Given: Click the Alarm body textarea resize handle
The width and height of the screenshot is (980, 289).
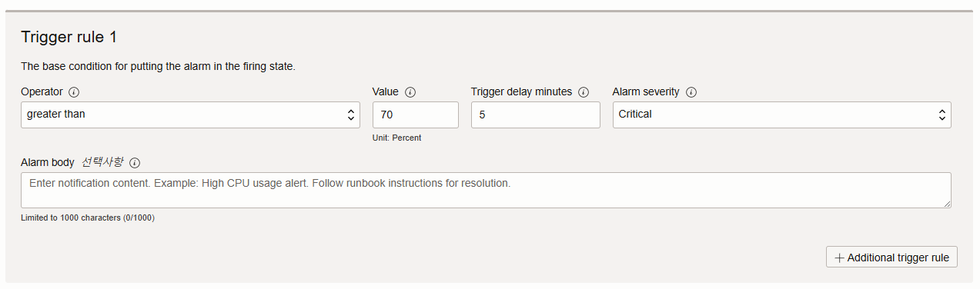Looking at the screenshot, I should [947, 204].
